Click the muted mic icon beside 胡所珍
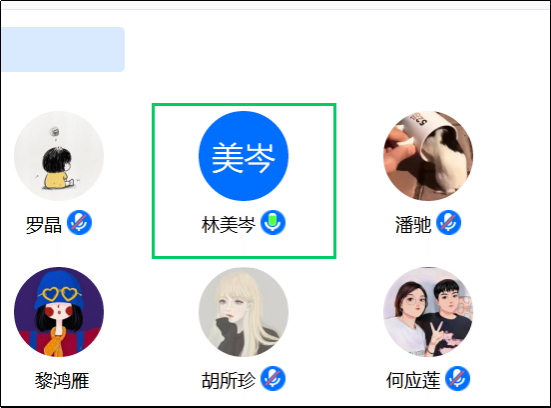 (273, 378)
